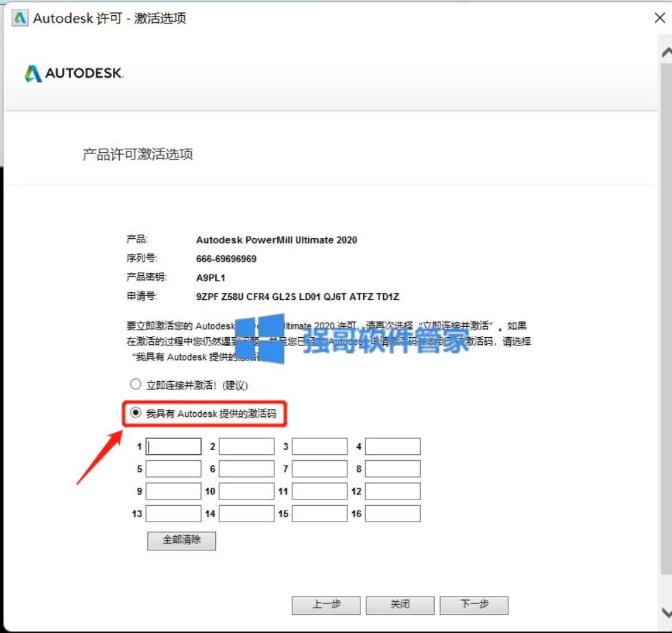The height and width of the screenshot is (633, 672).
Task: Click the Autodesk logo in the header
Action: [x=74, y=74]
